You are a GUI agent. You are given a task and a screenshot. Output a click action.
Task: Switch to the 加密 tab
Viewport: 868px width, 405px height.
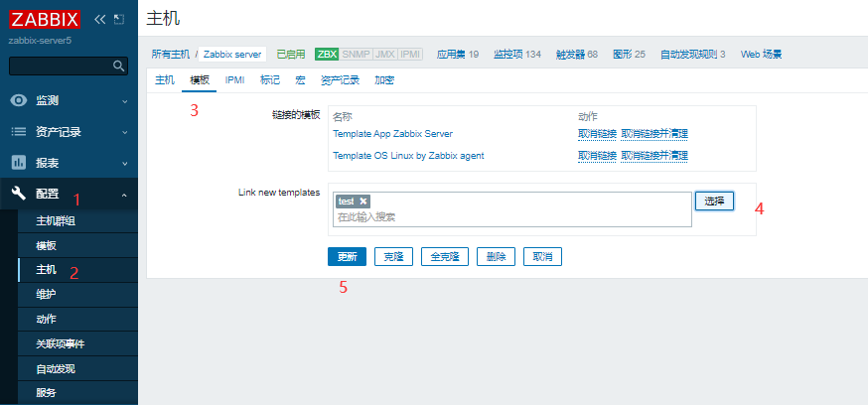tap(384, 80)
